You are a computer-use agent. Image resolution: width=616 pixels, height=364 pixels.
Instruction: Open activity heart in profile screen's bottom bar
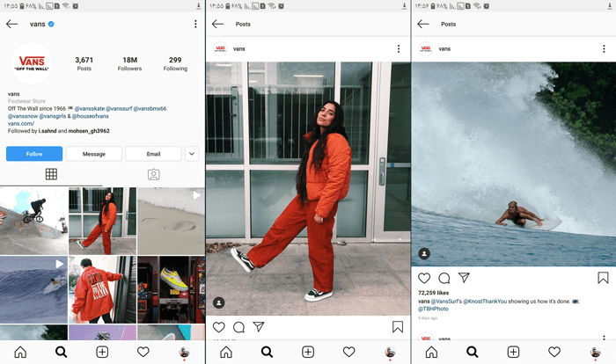tap(143, 352)
